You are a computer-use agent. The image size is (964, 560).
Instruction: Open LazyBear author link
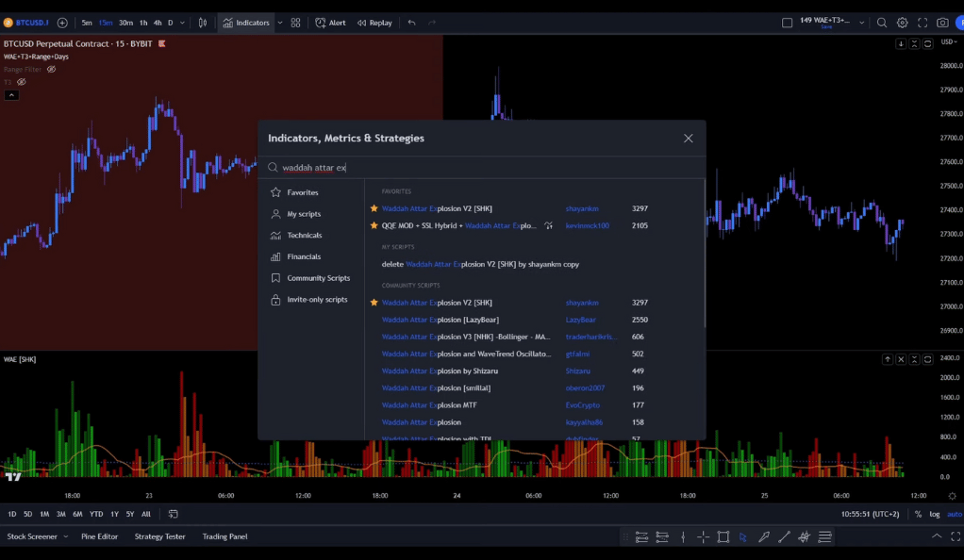(580, 320)
